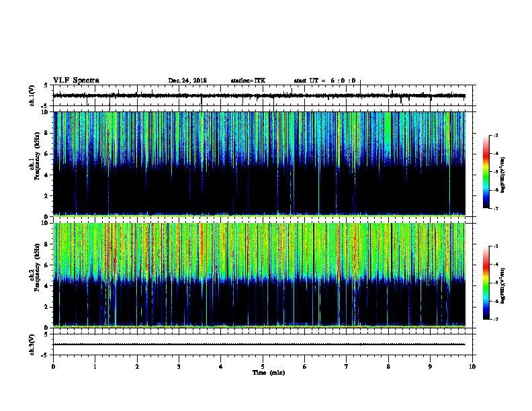Click the ch.1 spectrogram color scale bar

[486, 172]
